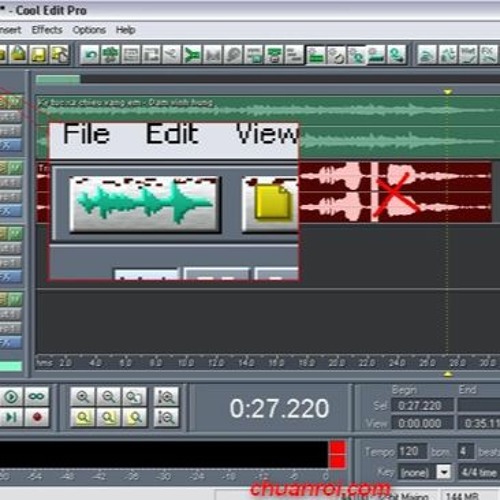The width and height of the screenshot is (500, 500).
Task: Click the Tempo field showing 120
Action: pos(412,452)
